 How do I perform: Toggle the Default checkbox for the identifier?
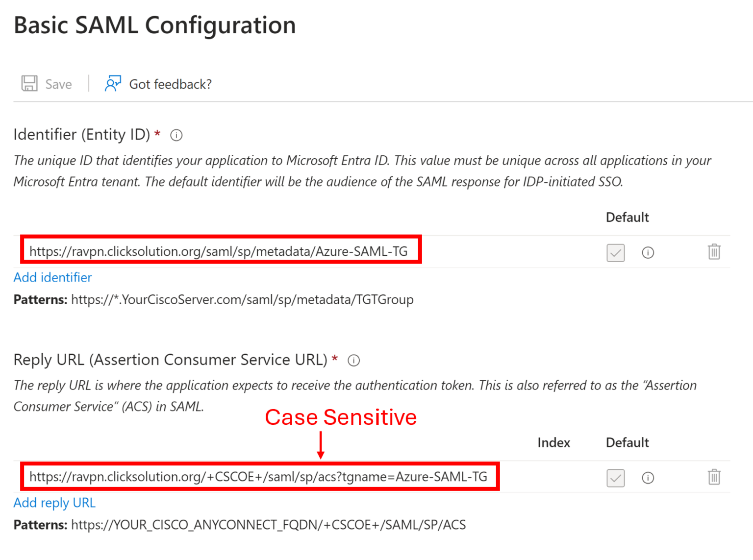[615, 252]
